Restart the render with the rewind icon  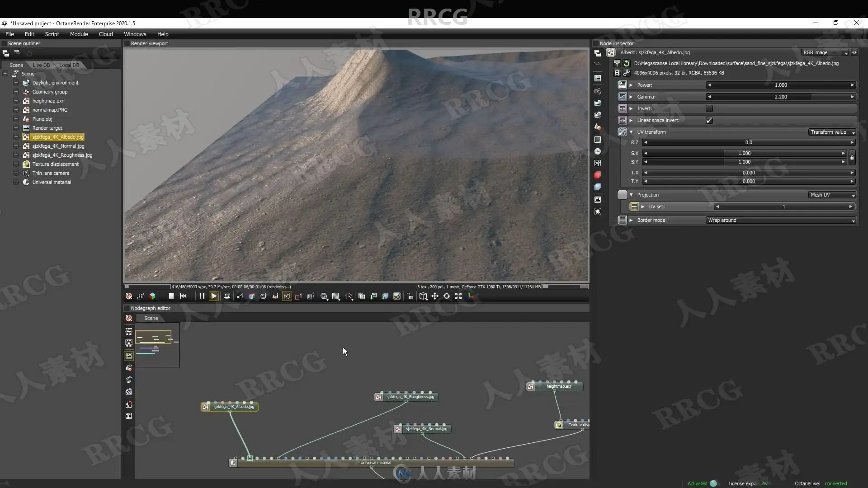pos(183,296)
